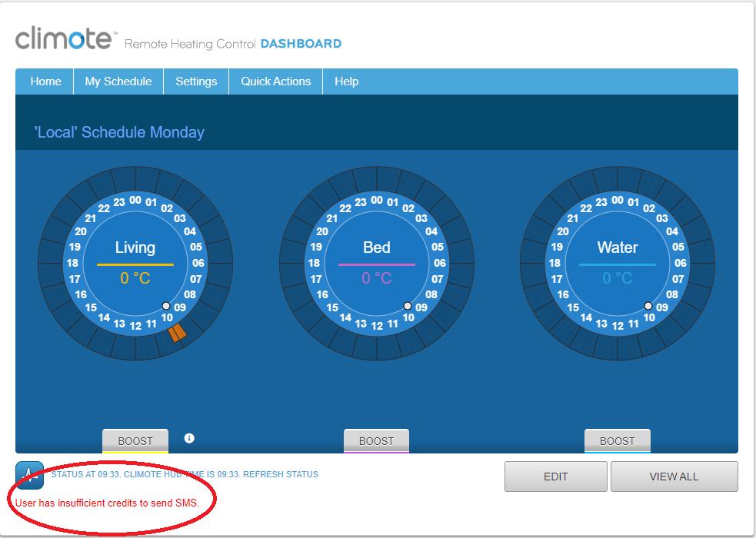Open the Help section
The width and height of the screenshot is (756, 538).
[346, 81]
